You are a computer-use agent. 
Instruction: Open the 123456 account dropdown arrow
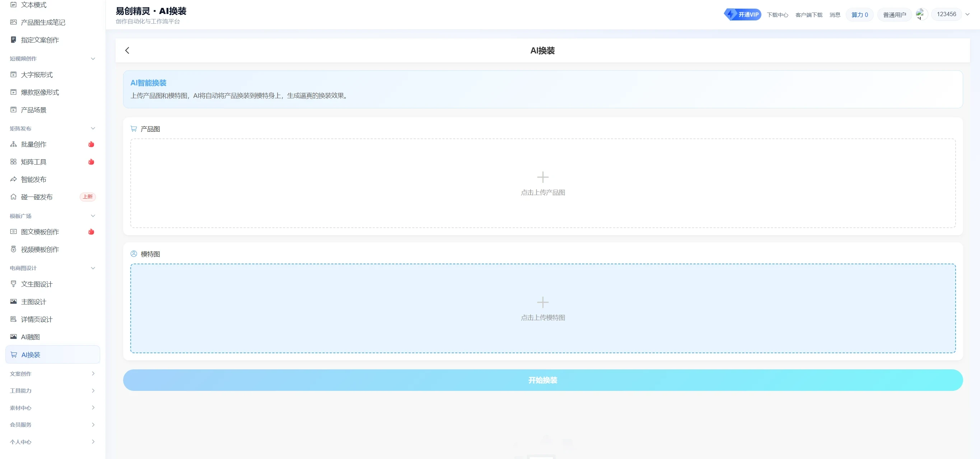[967, 14]
